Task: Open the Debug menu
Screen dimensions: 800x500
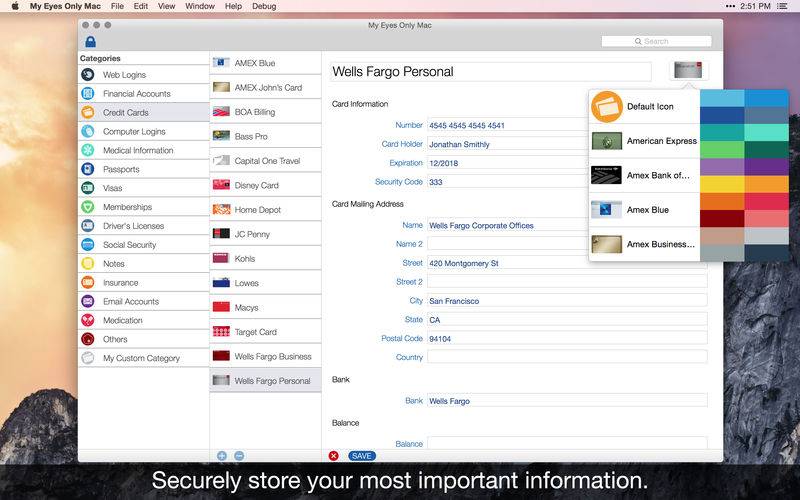Action: point(264,6)
